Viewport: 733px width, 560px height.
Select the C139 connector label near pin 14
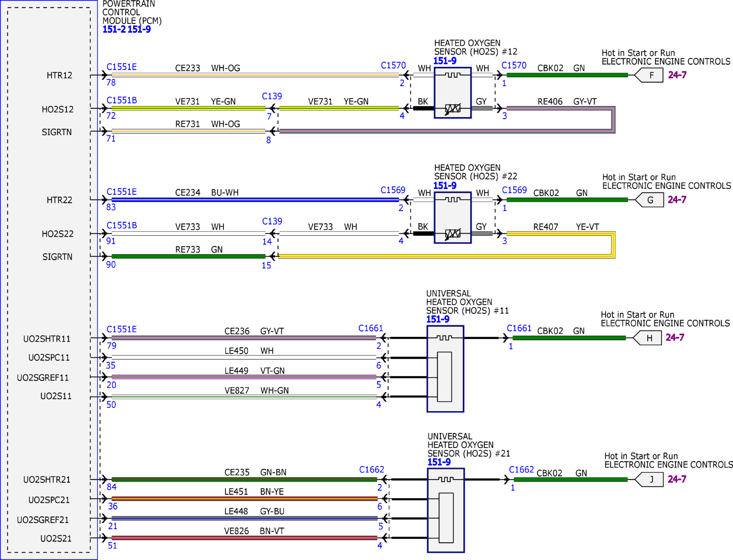coord(272,222)
